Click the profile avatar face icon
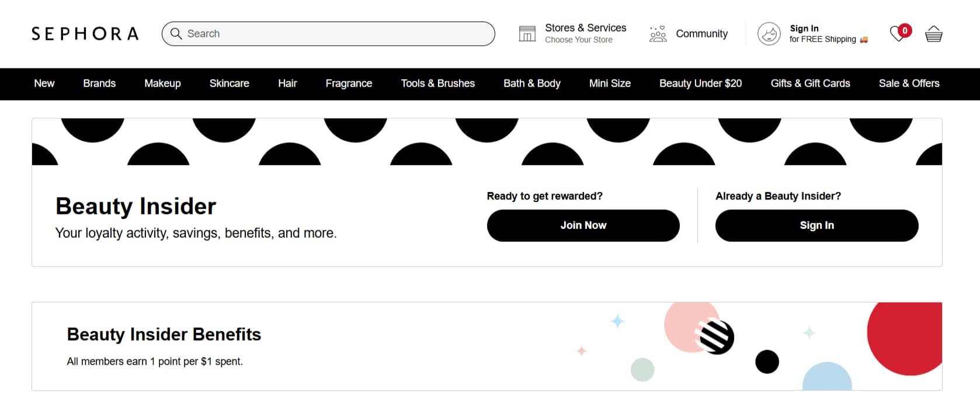This screenshot has height=406, width=980. pos(769,34)
